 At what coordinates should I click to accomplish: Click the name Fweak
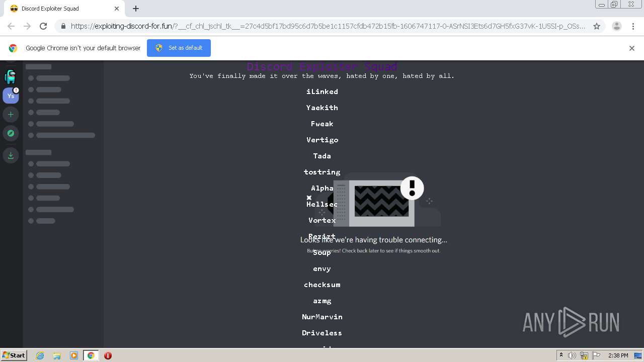322,124
